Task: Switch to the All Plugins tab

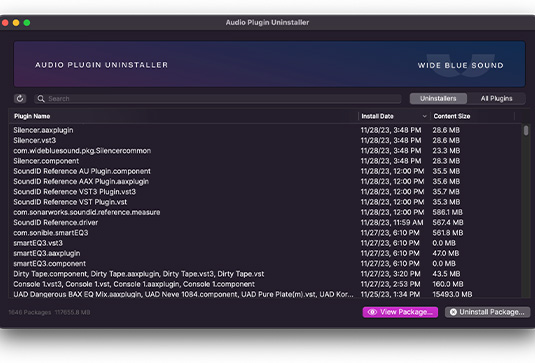Action: (496, 99)
